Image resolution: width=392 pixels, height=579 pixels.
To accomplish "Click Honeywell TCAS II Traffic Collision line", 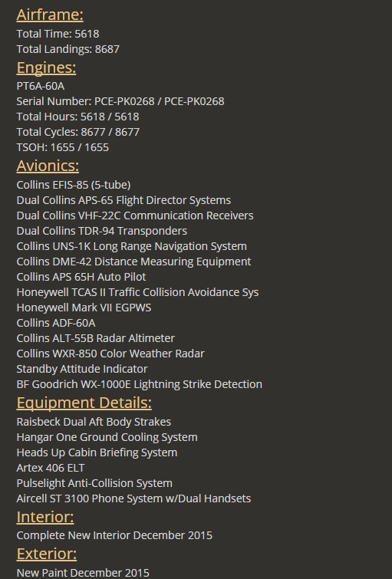I will (137, 292).
